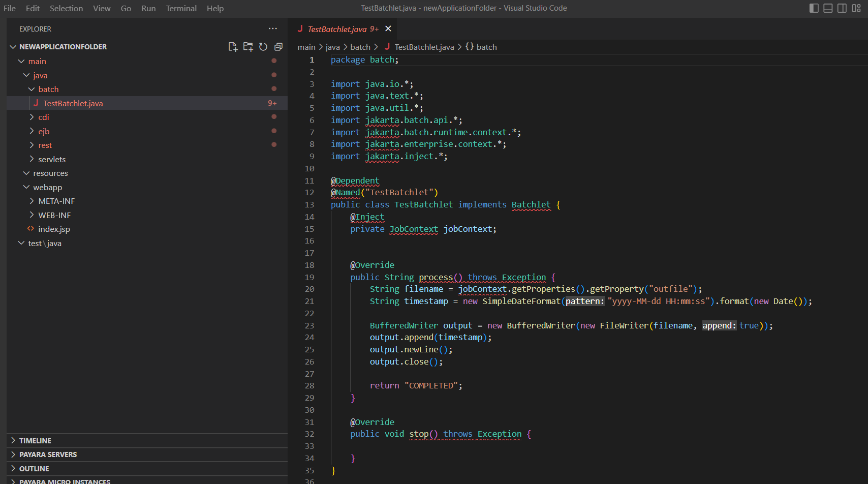Toggle the primary side bar visibility

814,8
